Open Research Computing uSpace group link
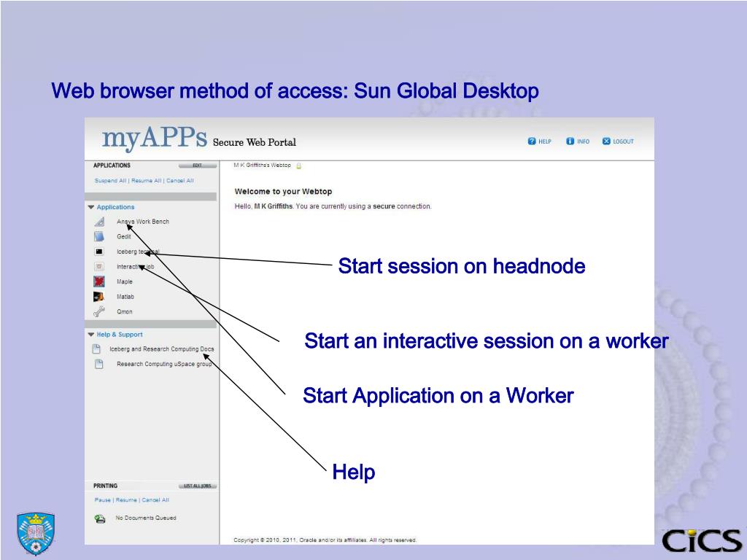 point(164,364)
